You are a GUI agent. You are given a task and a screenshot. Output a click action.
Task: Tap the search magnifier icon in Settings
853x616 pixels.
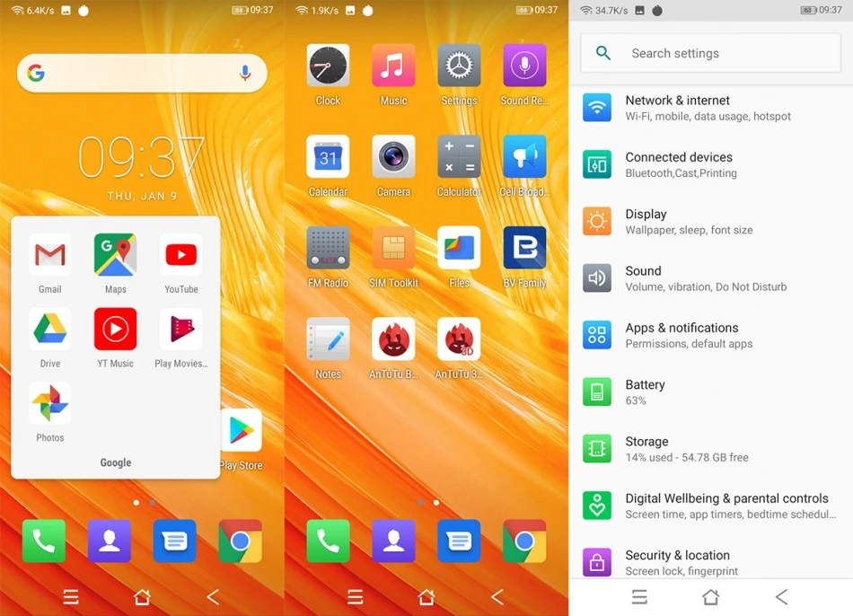(602, 53)
